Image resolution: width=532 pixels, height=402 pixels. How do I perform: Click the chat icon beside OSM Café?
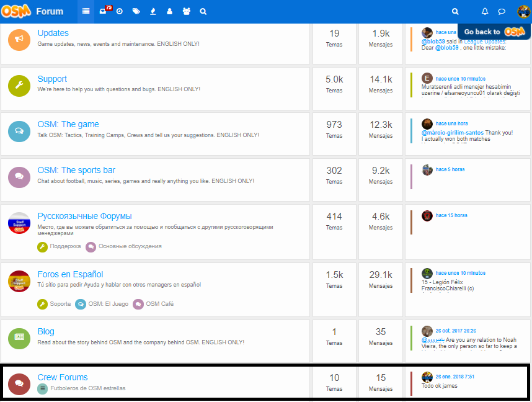tap(138, 304)
